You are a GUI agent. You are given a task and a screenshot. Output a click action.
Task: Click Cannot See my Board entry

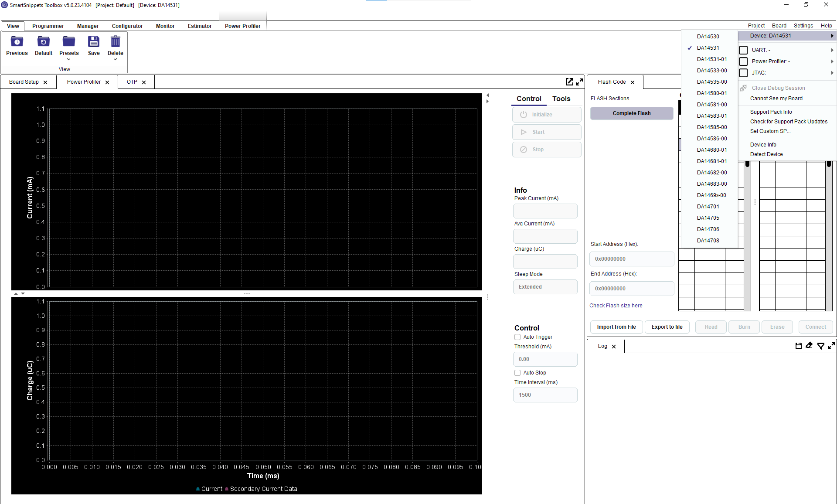pos(776,99)
